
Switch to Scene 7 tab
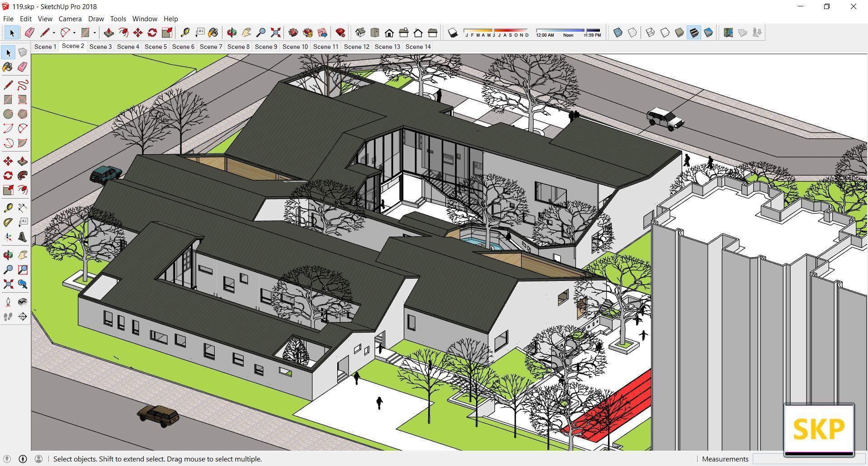click(211, 47)
